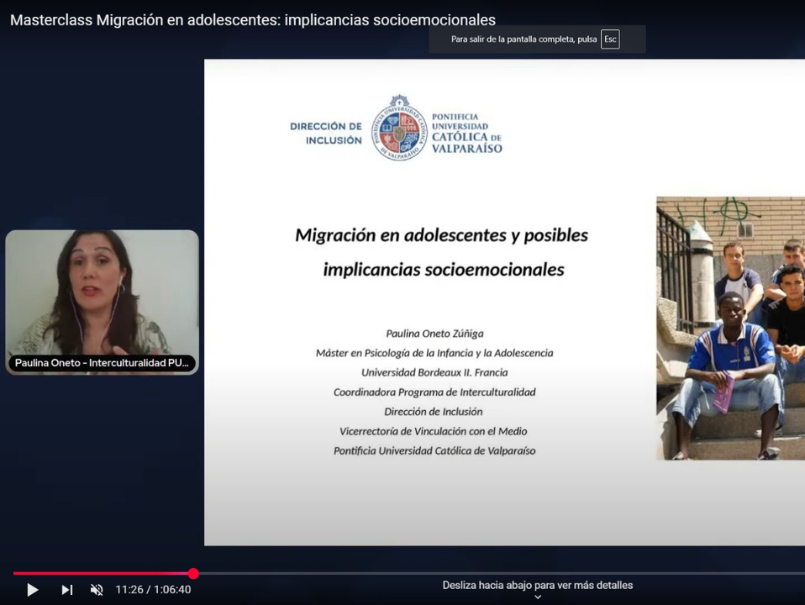Screen dimensions: 805x605
Task: Click the PUCV university crest logo
Action: point(398,128)
